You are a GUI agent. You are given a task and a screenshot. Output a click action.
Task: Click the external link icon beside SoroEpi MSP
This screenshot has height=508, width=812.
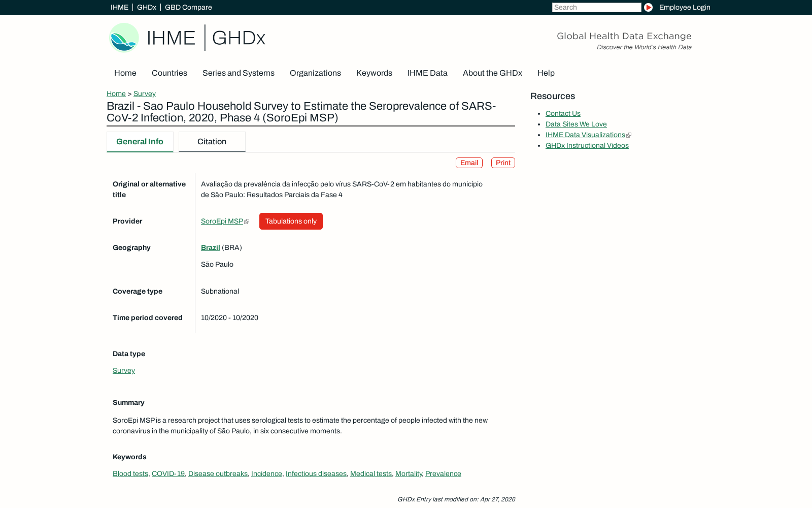coord(247,221)
